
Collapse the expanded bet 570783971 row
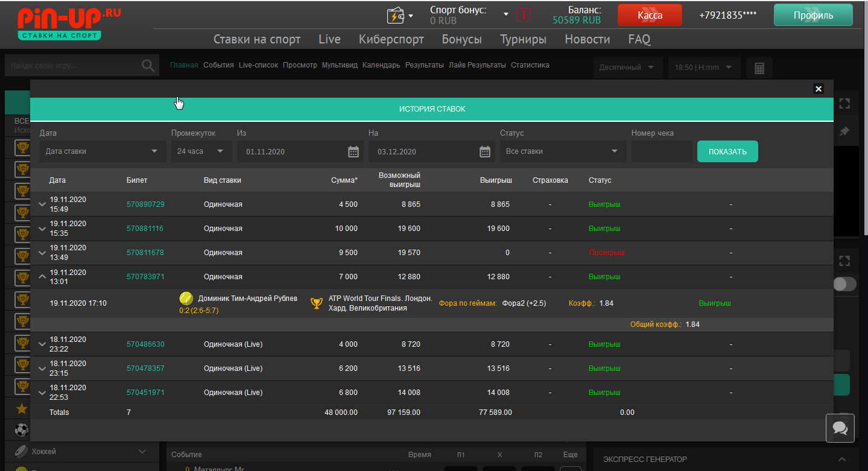[x=42, y=277]
